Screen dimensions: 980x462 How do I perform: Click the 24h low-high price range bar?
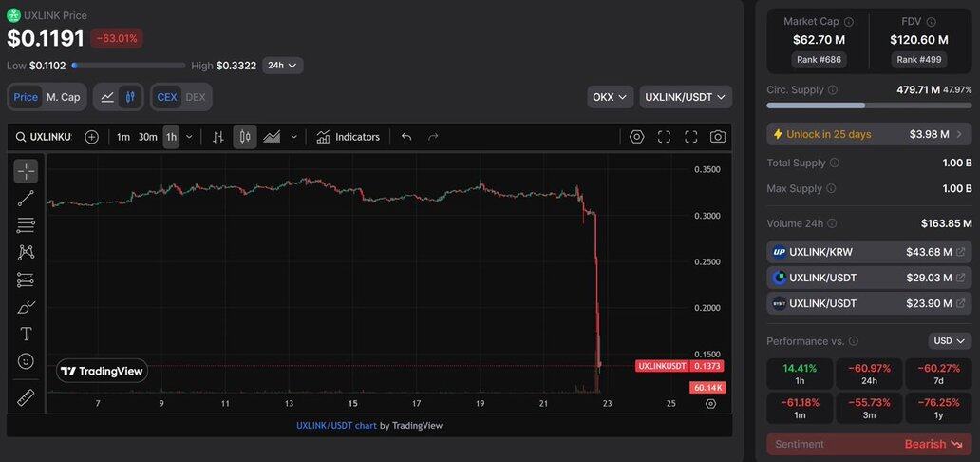129,65
